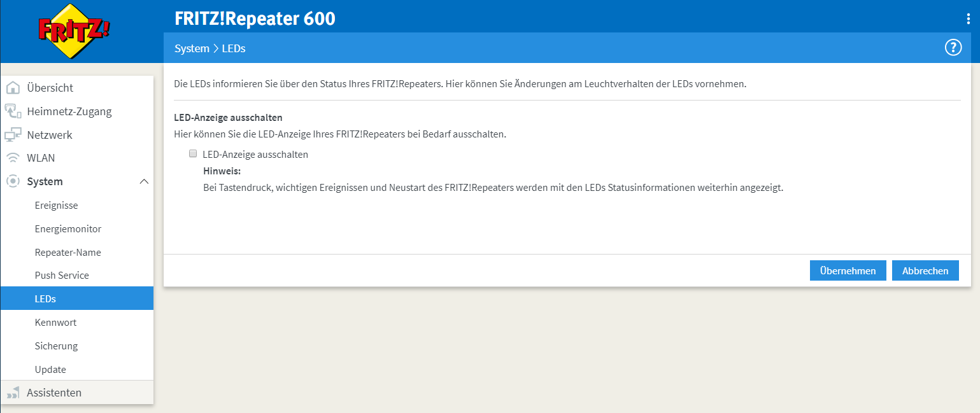
Task: Click System in the breadcrumb
Action: (x=192, y=48)
